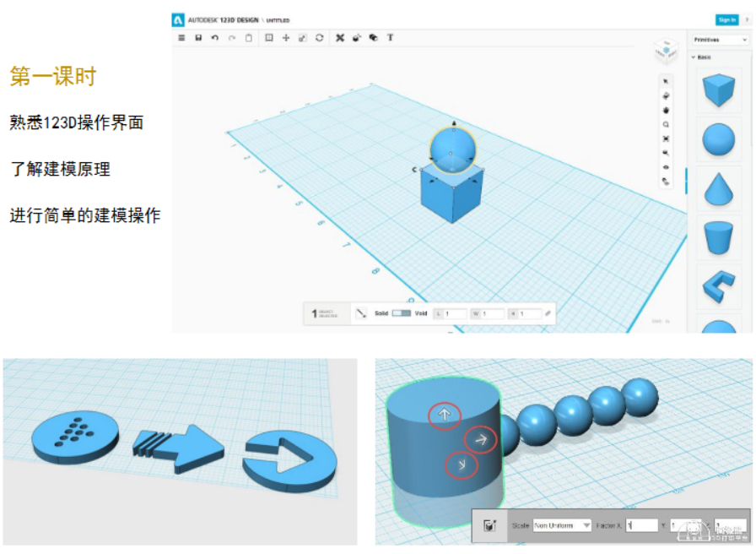Image resolution: width=756 pixels, height=554 pixels.
Task: Pick the cone primitive from the panel
Action: (718, 188)
